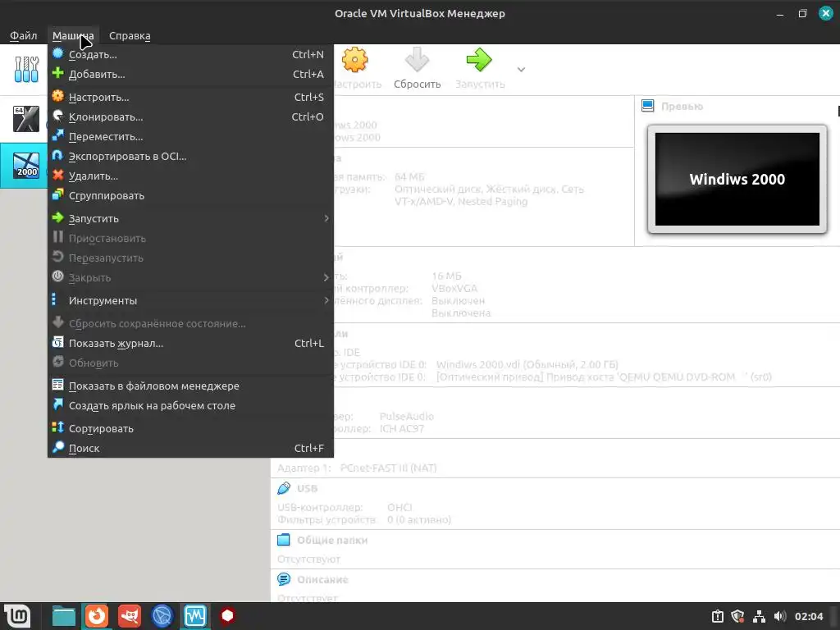Click the Превью section header
The width and height of the screenshot is (840, 630).
pos(682,107)
